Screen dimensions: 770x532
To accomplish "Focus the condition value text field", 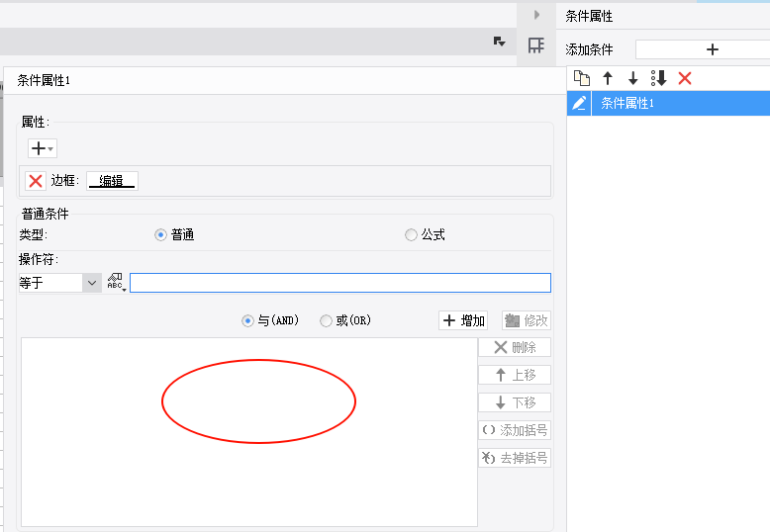I will [340, 283].
